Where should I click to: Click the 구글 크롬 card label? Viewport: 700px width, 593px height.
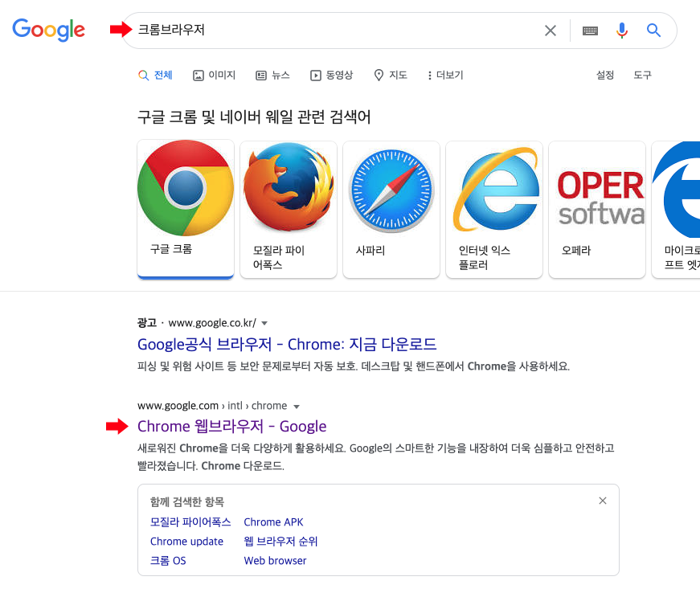[171, 249]
